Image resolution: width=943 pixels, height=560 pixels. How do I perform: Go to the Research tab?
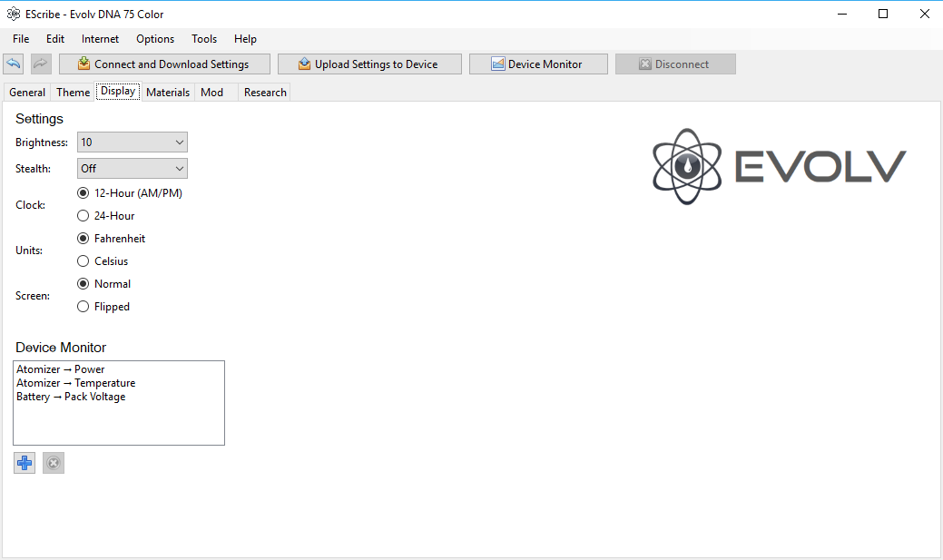point(265,93)
